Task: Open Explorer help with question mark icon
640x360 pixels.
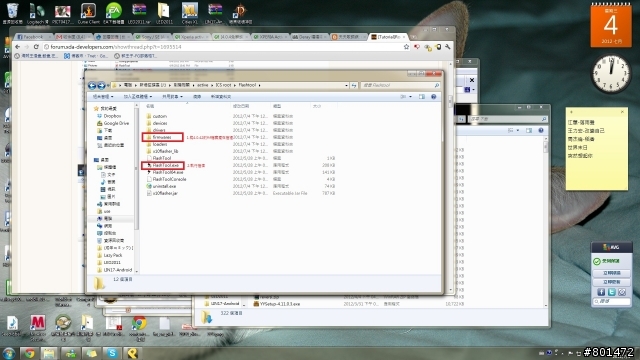Action: click(433, 97)
